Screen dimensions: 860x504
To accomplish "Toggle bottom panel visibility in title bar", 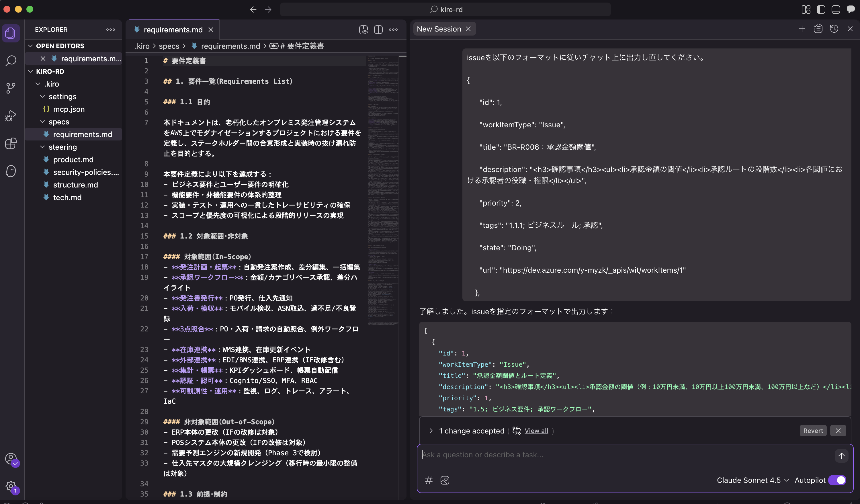I will pyautogui.click(x=835, y=9).
